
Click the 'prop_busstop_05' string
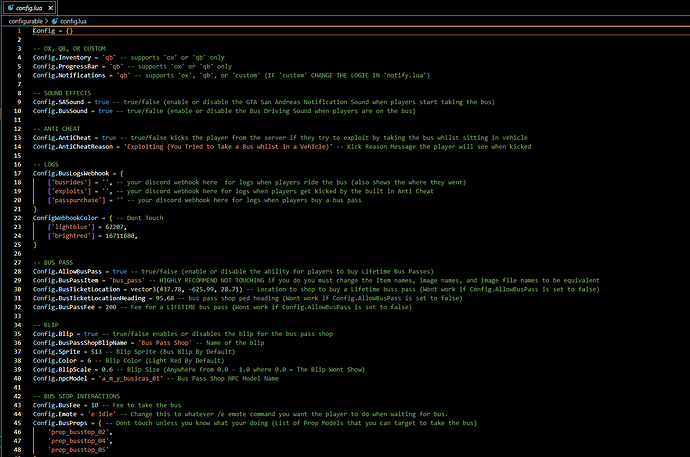click(78, 450)
